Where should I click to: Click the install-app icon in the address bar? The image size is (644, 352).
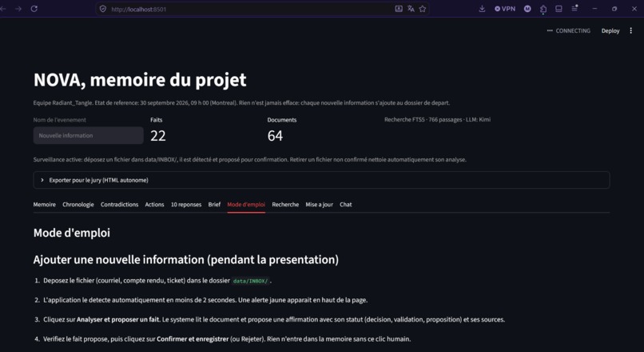pos(399,9)
